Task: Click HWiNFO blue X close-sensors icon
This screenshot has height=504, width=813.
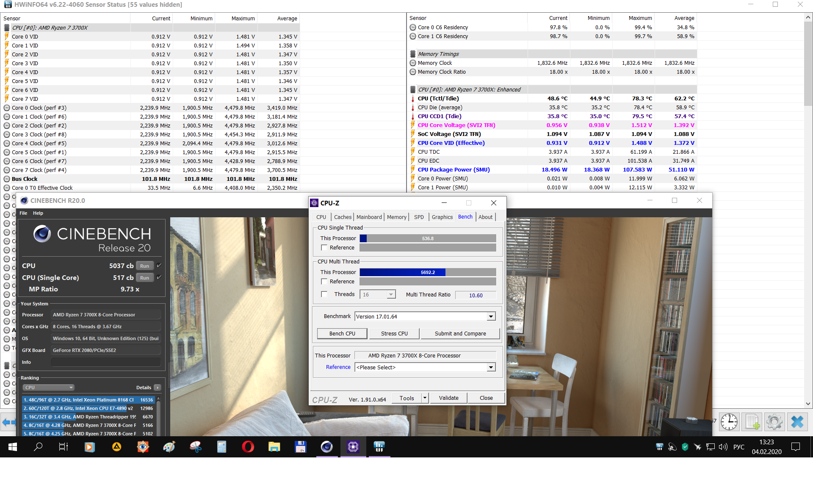Action: [797, 422]
